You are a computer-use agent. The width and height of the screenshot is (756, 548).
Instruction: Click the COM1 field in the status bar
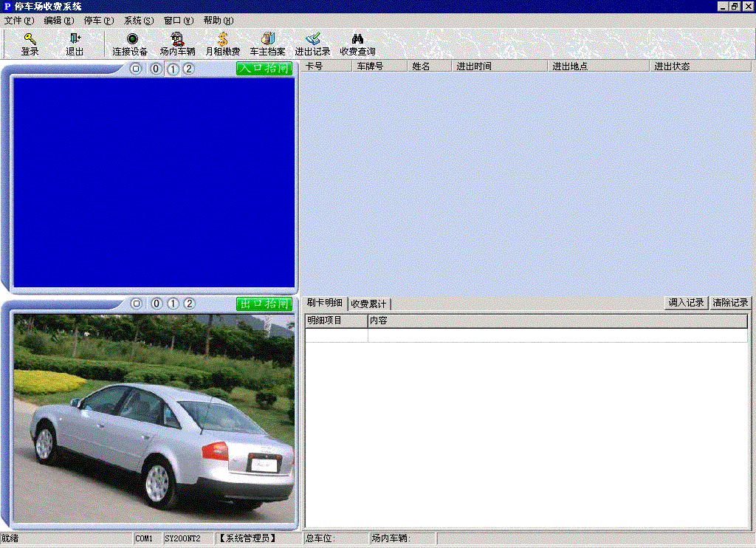pos(145,538)
